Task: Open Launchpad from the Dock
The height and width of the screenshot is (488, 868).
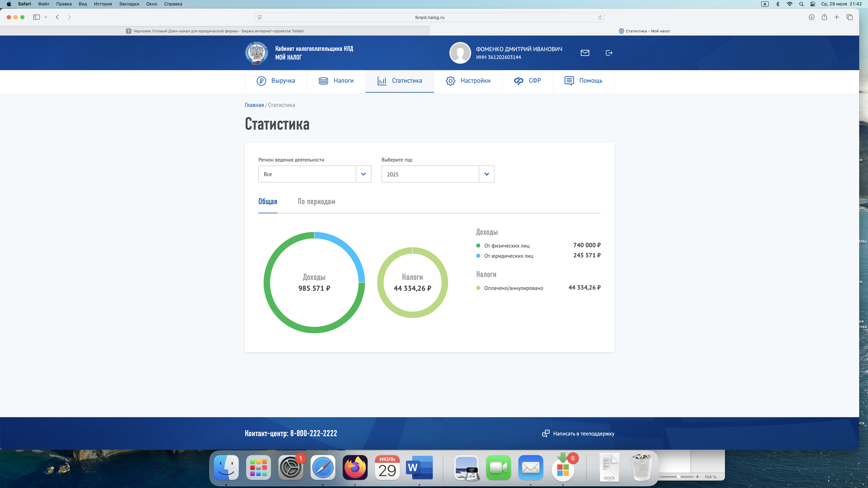Action: pyautogui.click(x=258, y=467)
